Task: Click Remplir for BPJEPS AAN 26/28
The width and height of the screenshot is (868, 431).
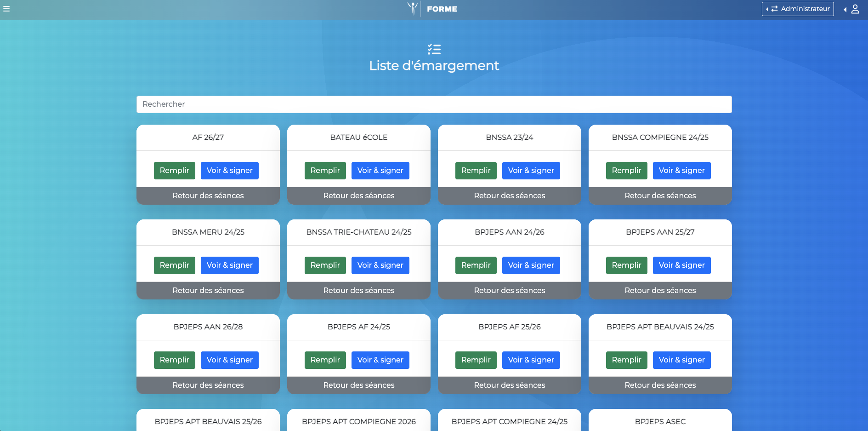Action: click(175, 360)
